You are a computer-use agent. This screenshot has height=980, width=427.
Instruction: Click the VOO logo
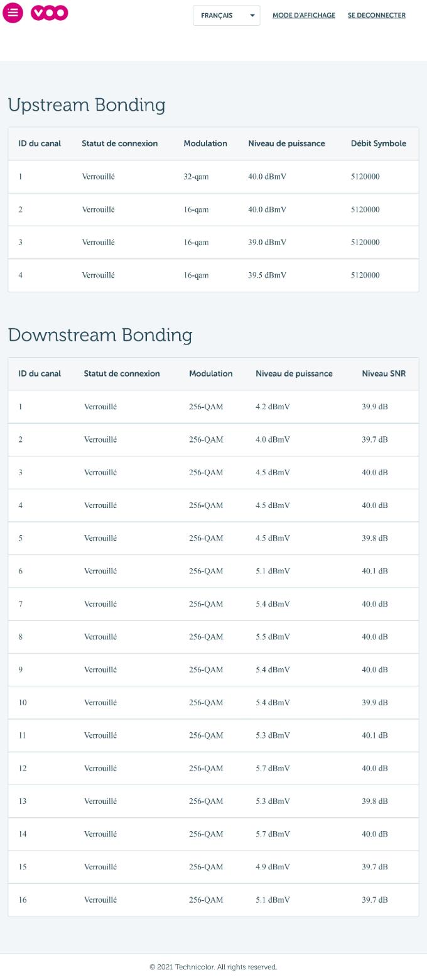pyautogui.click(x=50, y=13)
